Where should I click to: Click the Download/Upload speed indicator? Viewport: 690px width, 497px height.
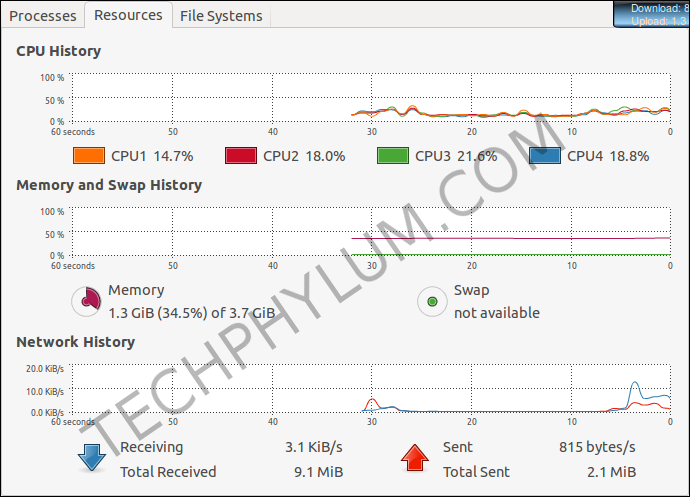651,13
